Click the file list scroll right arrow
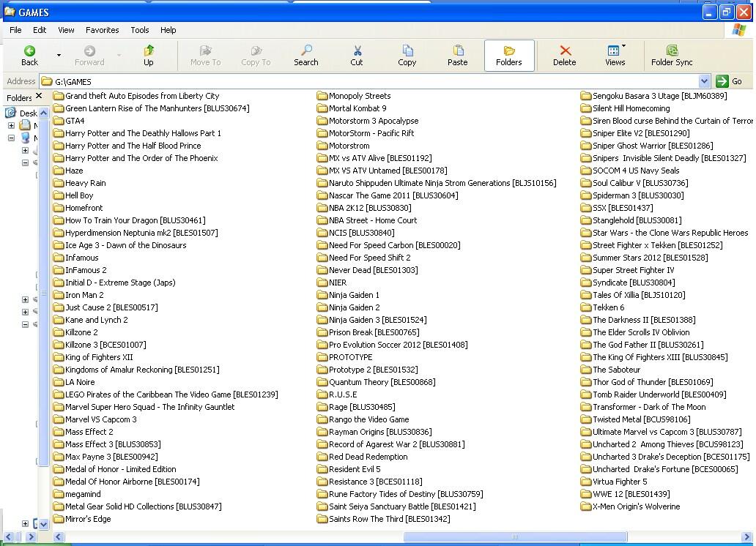The width and height of the screenshot is (756, 546). tap(746, 536)
